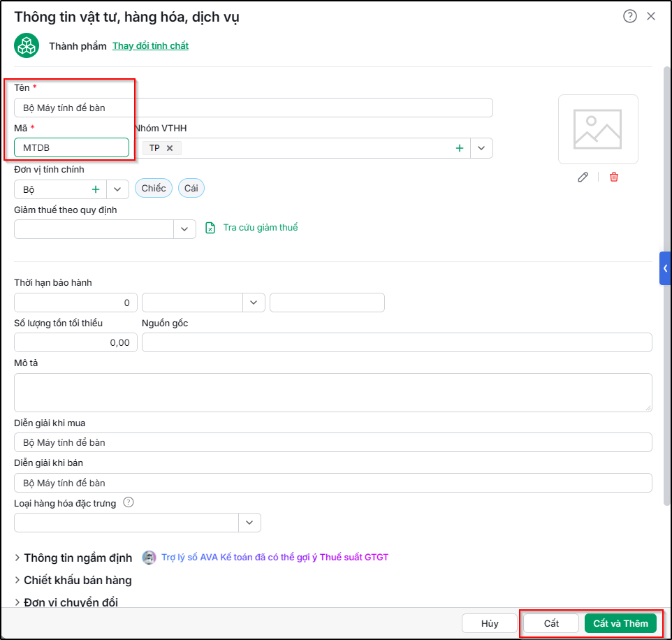Image resolution: width=672 pixels, height=640 pixels.
Task: Click the Cất và Thêm button
Action: [x=620, y=623]
